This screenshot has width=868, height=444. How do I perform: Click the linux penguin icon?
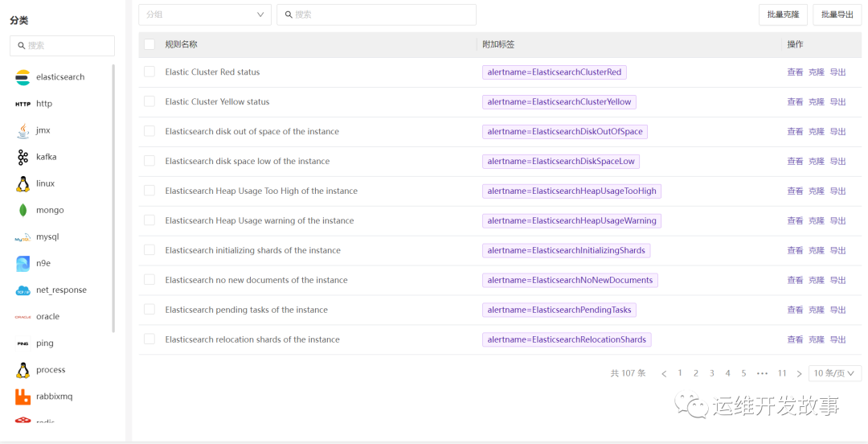(x=23, y=183)
